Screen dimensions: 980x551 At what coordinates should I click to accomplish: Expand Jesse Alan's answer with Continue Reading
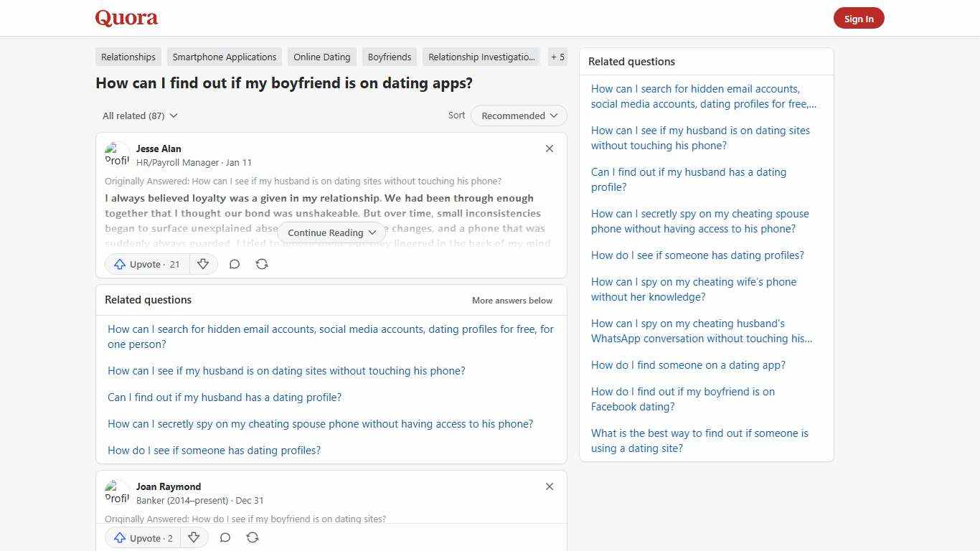click(331, 232)
